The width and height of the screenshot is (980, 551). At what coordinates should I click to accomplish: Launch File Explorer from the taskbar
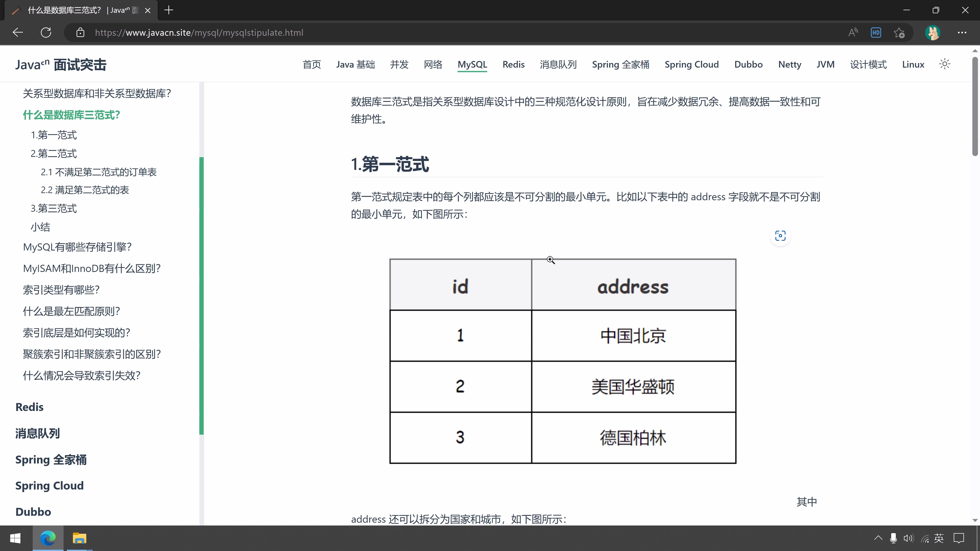80,538
